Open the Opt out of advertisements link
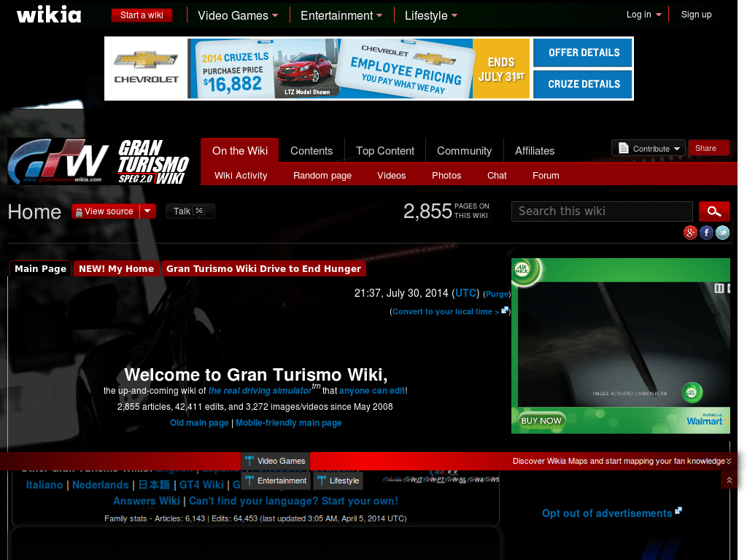Viewport: 747px width, 560px height. (606, 513)
